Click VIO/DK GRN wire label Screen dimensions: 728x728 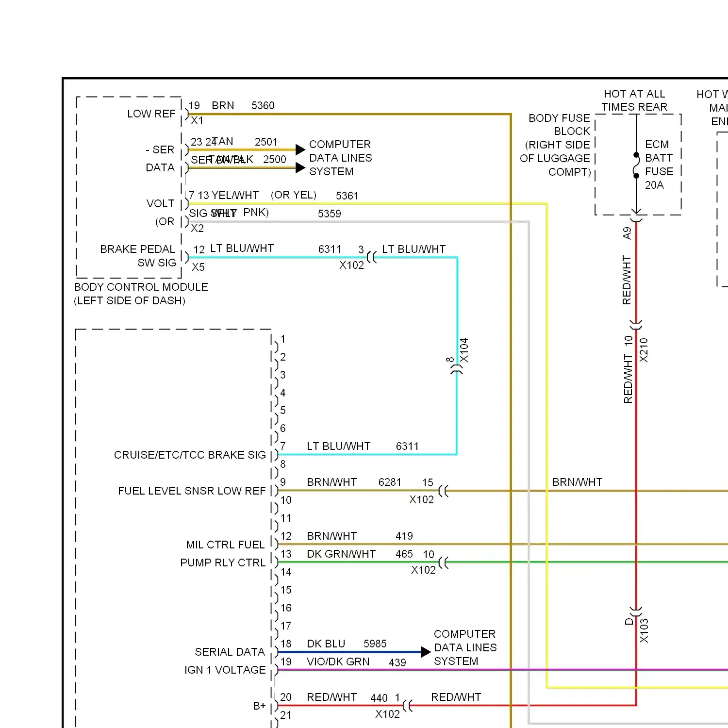(x=338, y=662)
